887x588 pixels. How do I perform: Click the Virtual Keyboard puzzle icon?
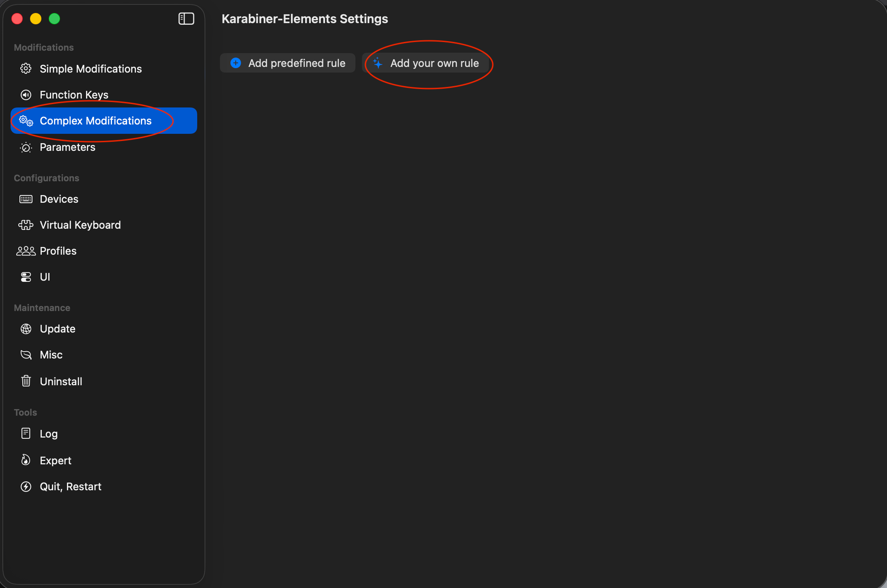26,225
